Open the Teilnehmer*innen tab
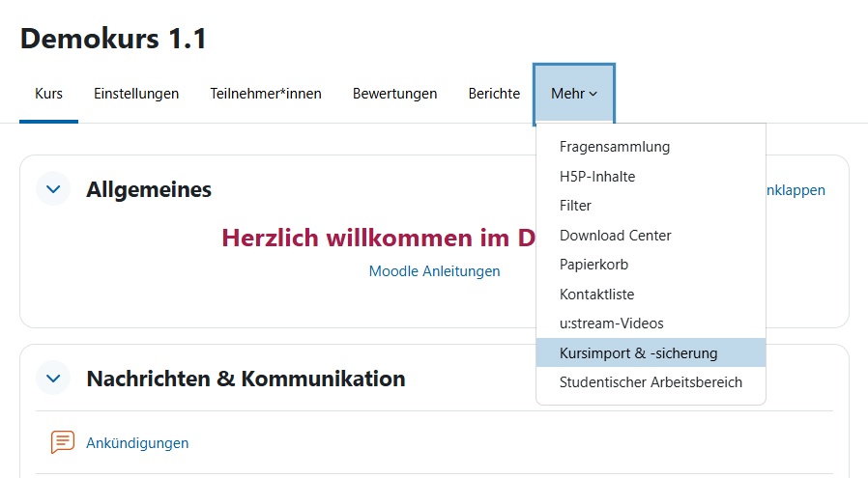Viewport: 868px width, 478px height. point(266,94)
